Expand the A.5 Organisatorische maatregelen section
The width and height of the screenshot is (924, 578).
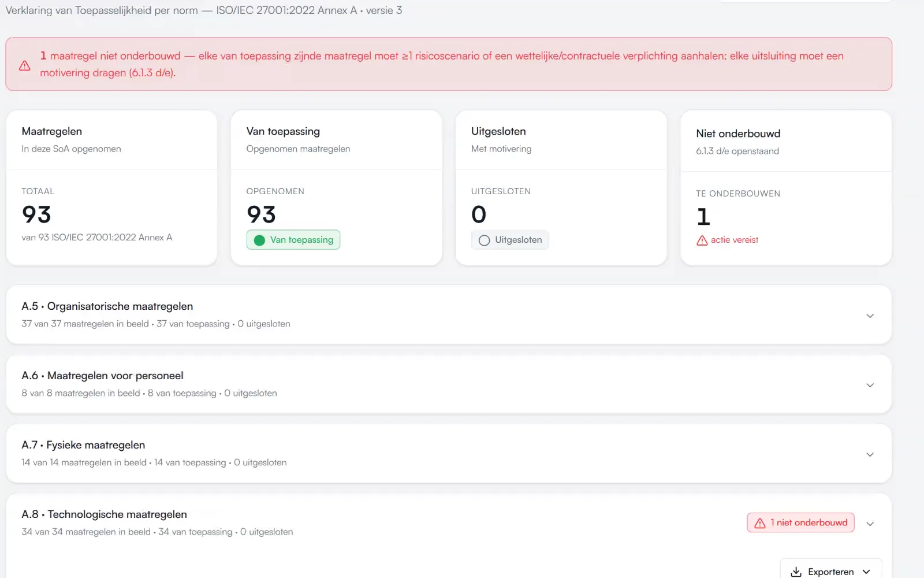870,316
